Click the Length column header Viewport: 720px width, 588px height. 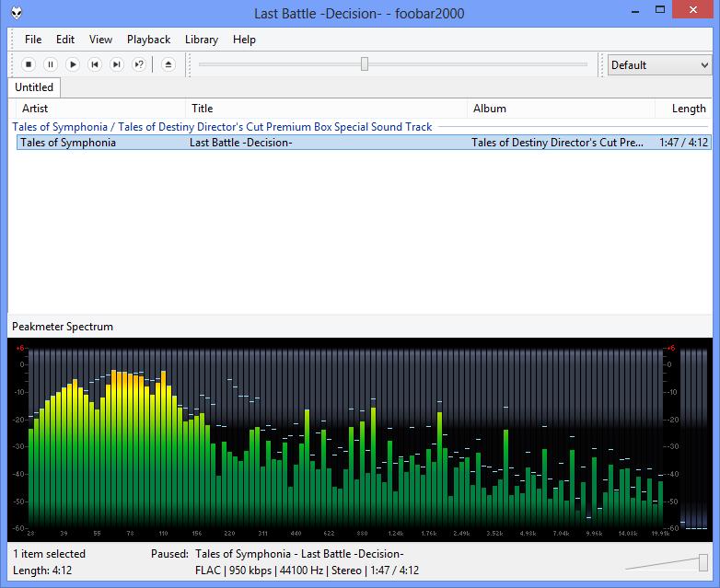(688, 109)
